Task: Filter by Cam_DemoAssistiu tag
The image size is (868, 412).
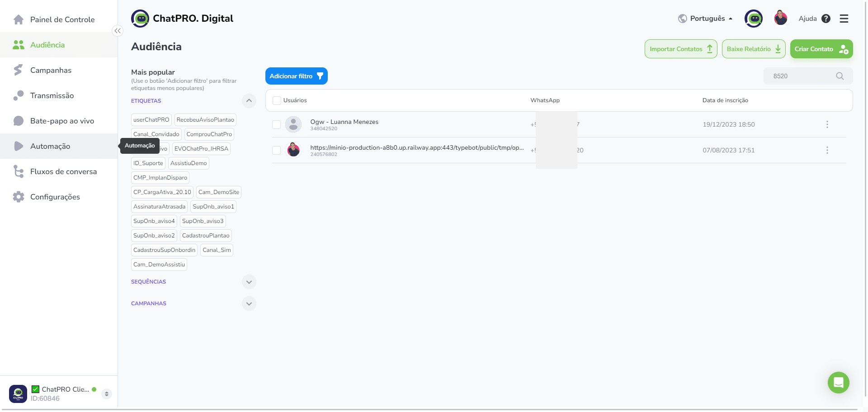Action: click(159, 265)
